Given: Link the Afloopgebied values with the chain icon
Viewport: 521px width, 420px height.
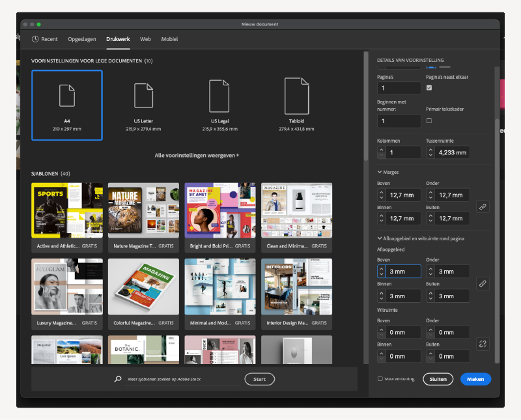Looking at the screenshot, I should click(x=483, y=283).
